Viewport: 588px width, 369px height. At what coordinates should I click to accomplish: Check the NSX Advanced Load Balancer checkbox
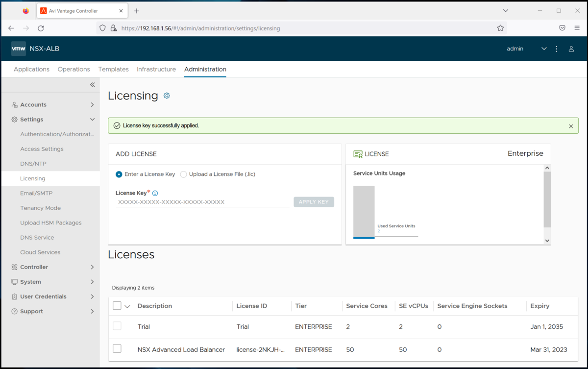pyautogui.click(x=117, y=349)
